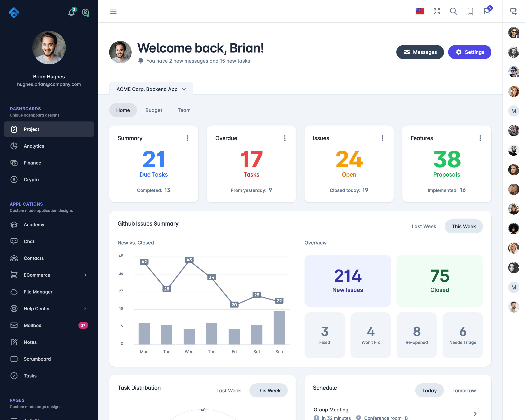Select the Budget tab
The image size is (525, 420).
tap(154, 110)
